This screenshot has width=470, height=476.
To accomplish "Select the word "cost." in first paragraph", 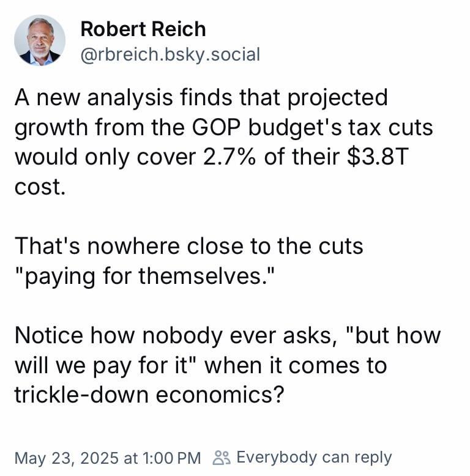I will (x=39, y=187).
